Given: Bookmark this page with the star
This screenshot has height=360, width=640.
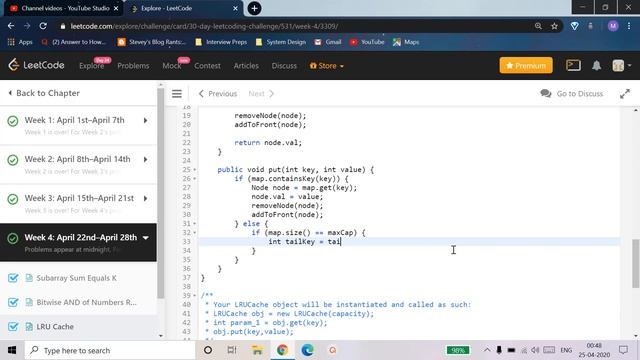Looking at the screenshot, I should pyautogui.click(x=554, y=26).
